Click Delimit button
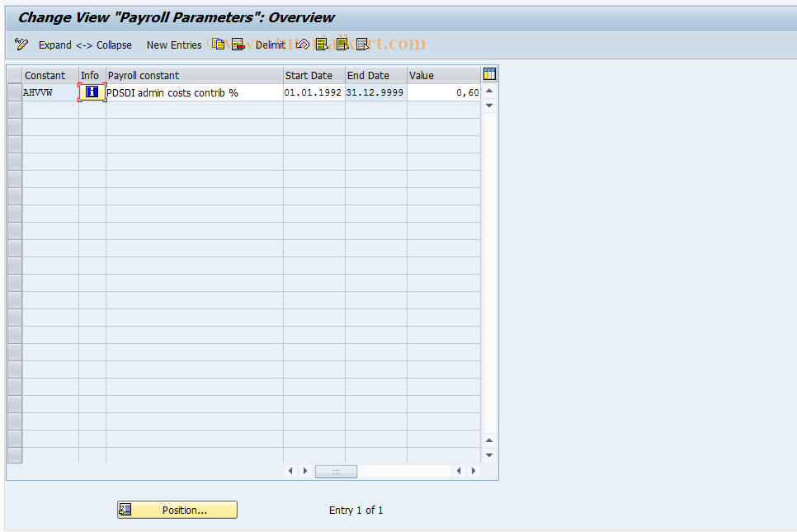The image size is (797, 532). point(271,45)
